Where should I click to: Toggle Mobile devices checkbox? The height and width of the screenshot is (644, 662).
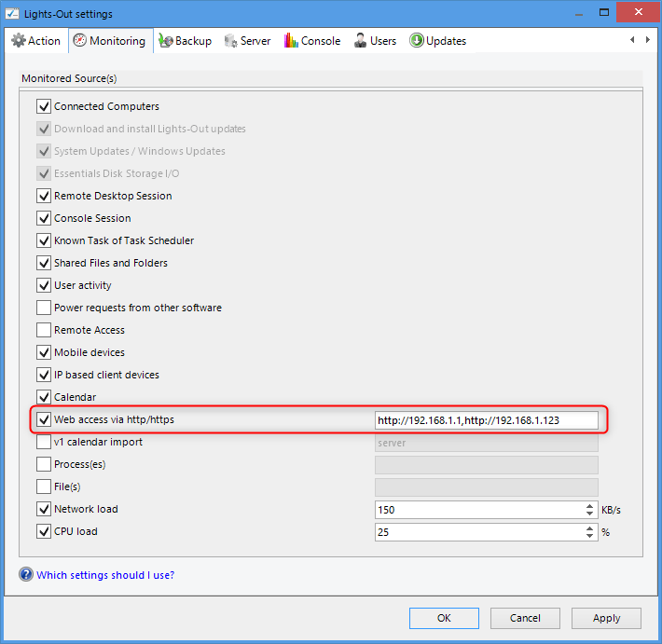[x=44, y=352]
